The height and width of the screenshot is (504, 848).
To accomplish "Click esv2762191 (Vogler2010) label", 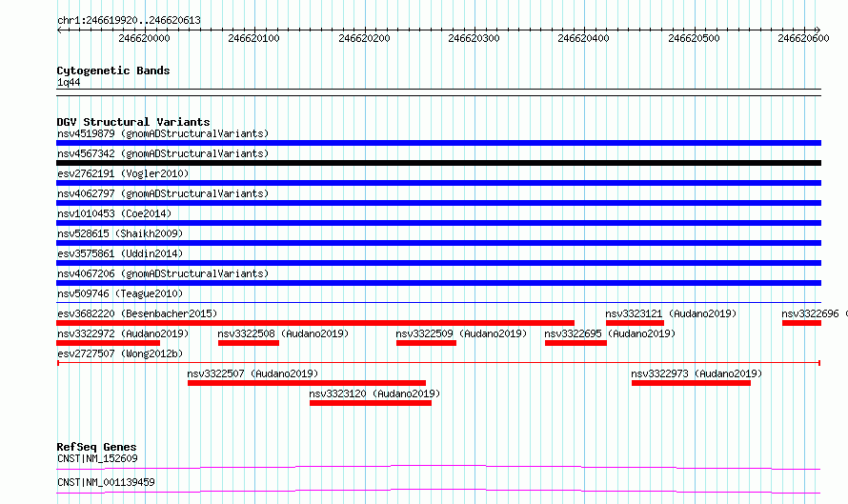I will [x=123, y=173].
